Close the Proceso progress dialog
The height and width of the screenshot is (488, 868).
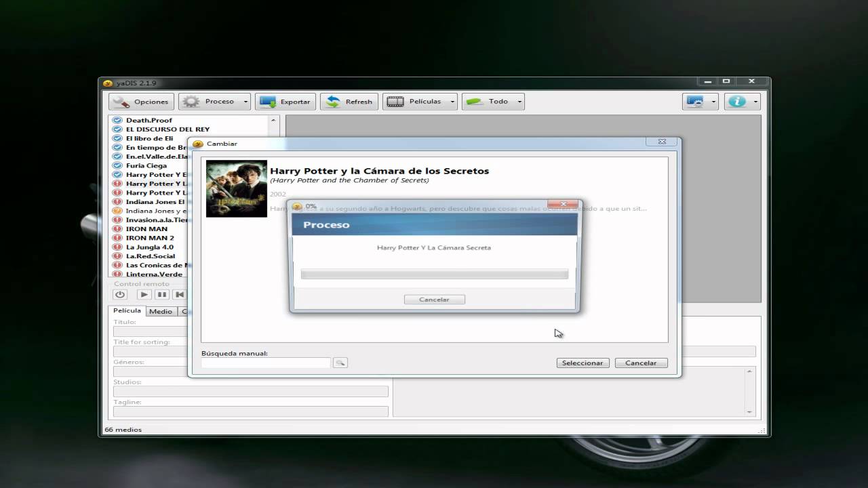tap(563, 204)
